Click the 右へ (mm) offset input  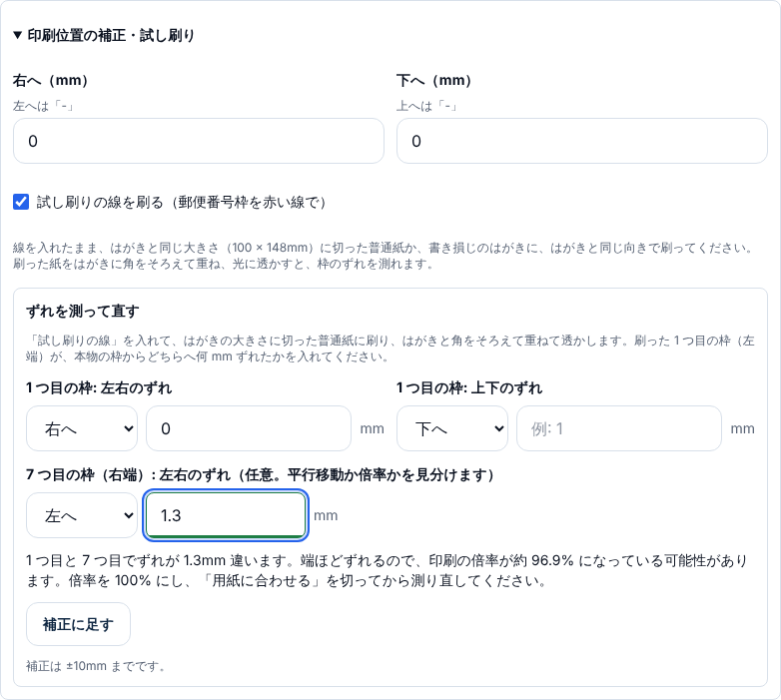point(198,141)
